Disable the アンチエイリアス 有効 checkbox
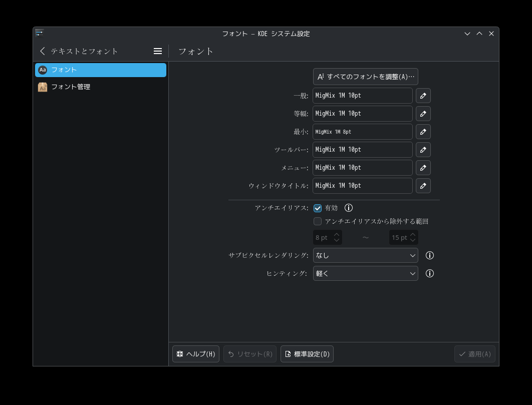The height and width of the screenshot is (405, 532). tap(318, 208)
